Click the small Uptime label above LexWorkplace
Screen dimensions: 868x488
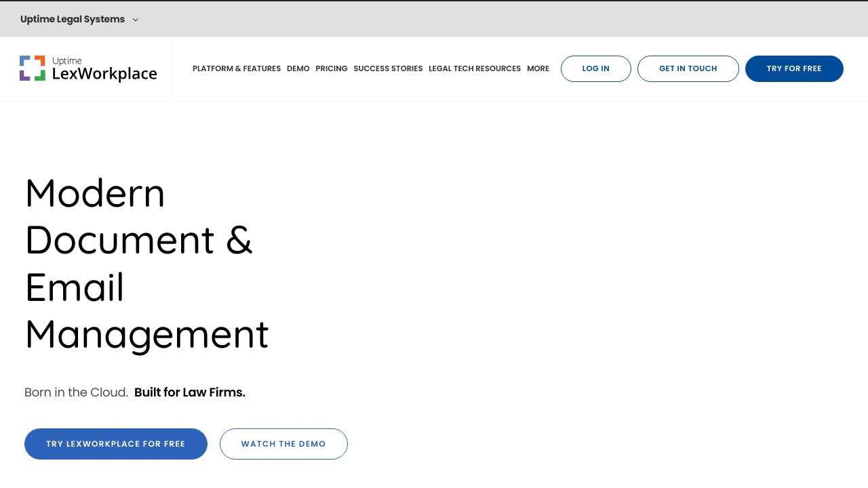pos(67,61)
